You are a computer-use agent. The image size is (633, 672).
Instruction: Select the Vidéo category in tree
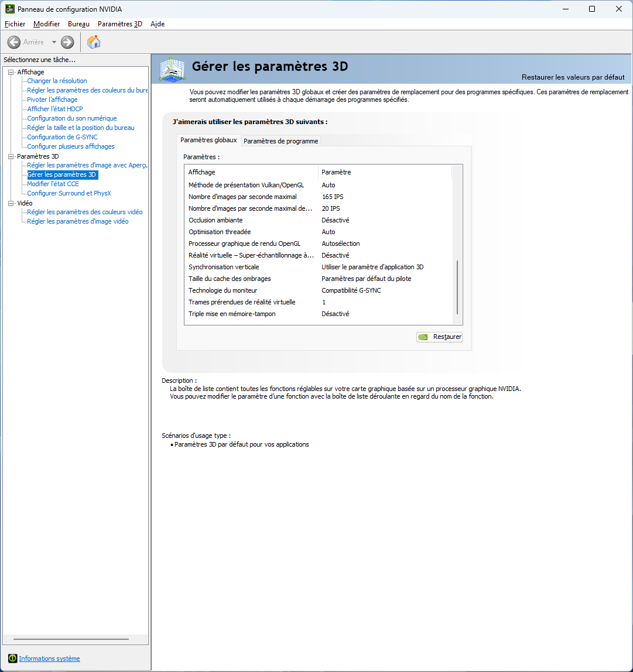(25, 203)
